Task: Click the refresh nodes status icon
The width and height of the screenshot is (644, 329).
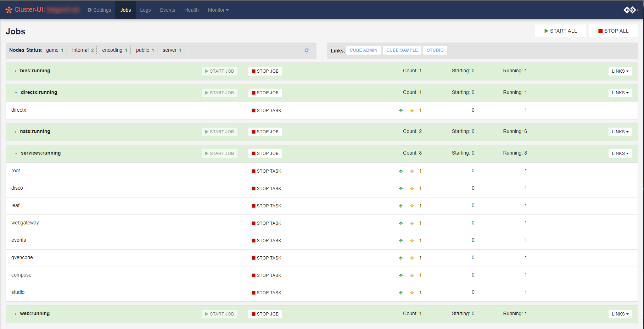Action: click(307, 50)
